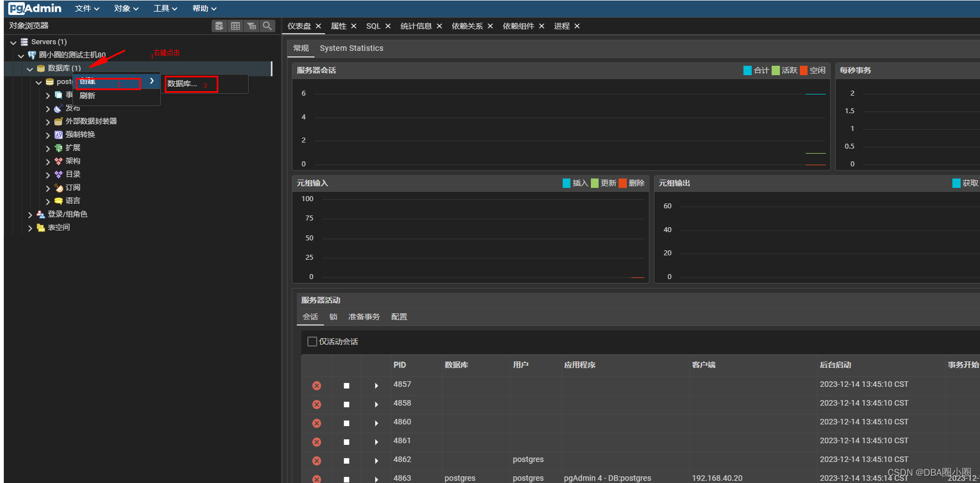
Task: Close the SQL tab
Action: pos(388,26)
